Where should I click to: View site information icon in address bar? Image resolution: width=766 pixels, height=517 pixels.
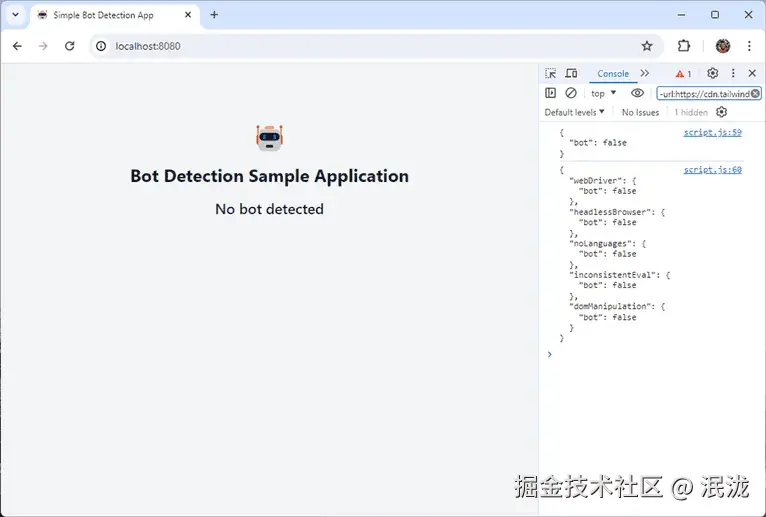tap(101, 46)
